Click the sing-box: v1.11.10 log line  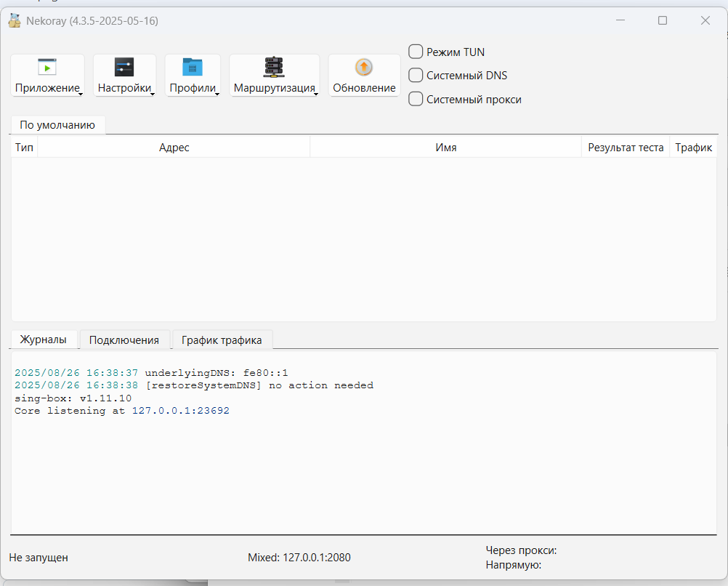73,398
